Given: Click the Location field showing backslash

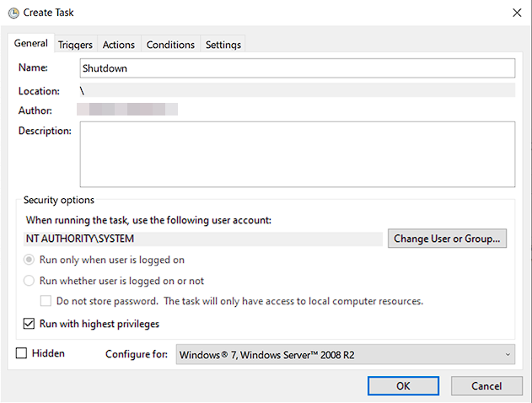Looking at the screenshot, I should click(295, 91).
